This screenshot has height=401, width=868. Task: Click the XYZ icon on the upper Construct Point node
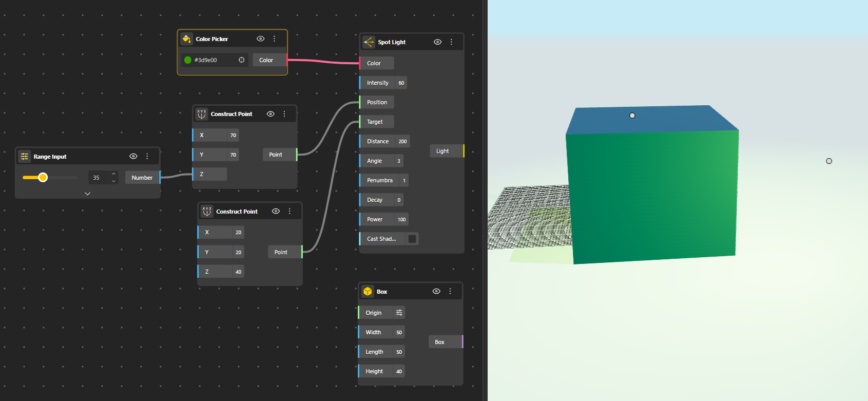202,114
